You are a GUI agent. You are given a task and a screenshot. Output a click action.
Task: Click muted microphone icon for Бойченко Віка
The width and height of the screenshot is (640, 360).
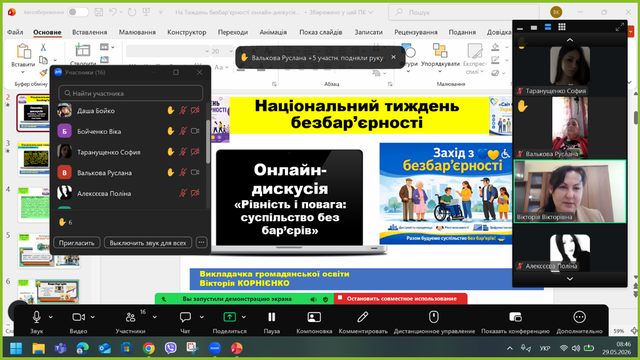[x=183, y=131]
